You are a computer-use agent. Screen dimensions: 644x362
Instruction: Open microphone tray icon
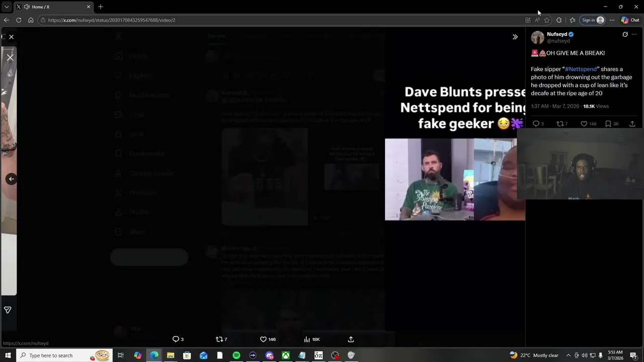click(600, 355)
